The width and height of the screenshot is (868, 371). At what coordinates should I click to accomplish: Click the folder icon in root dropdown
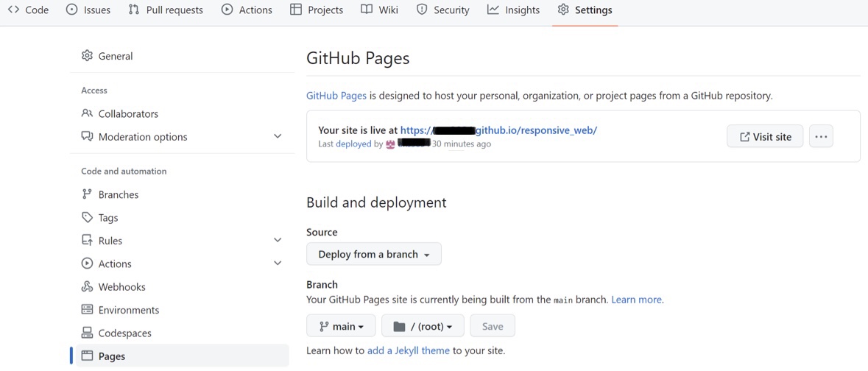point(398,326)
